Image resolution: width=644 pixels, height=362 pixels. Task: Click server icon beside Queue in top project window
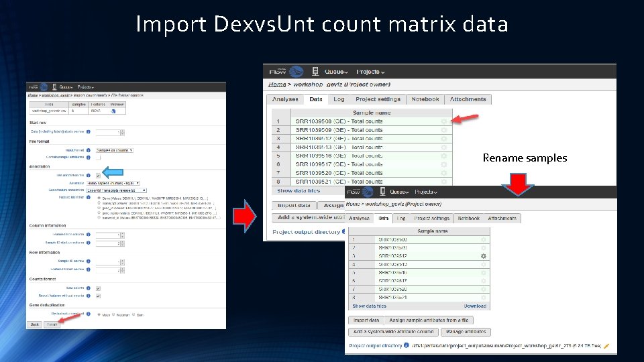315,72
